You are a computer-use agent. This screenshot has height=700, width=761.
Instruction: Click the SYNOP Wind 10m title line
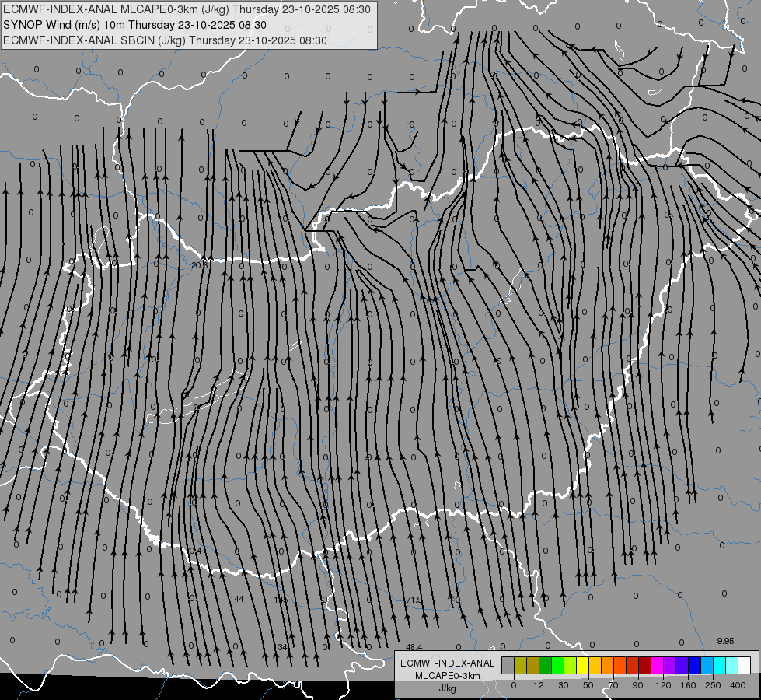coord(134,25)
